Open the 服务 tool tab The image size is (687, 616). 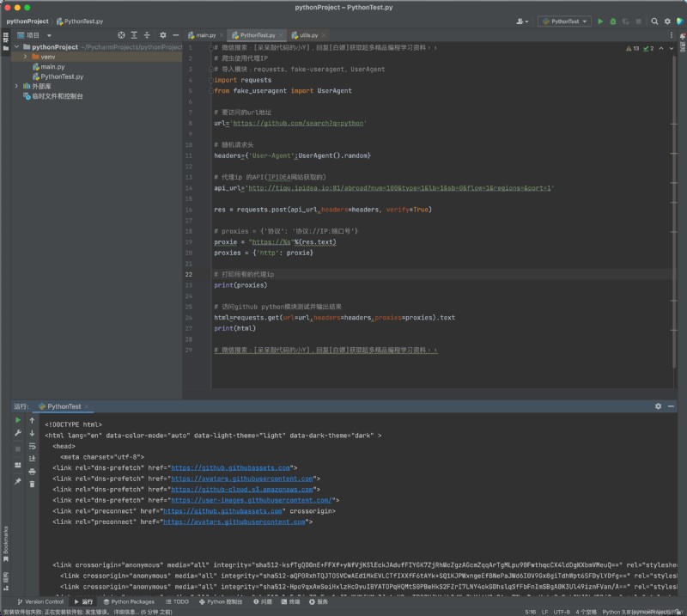click(x=319, y=601)
